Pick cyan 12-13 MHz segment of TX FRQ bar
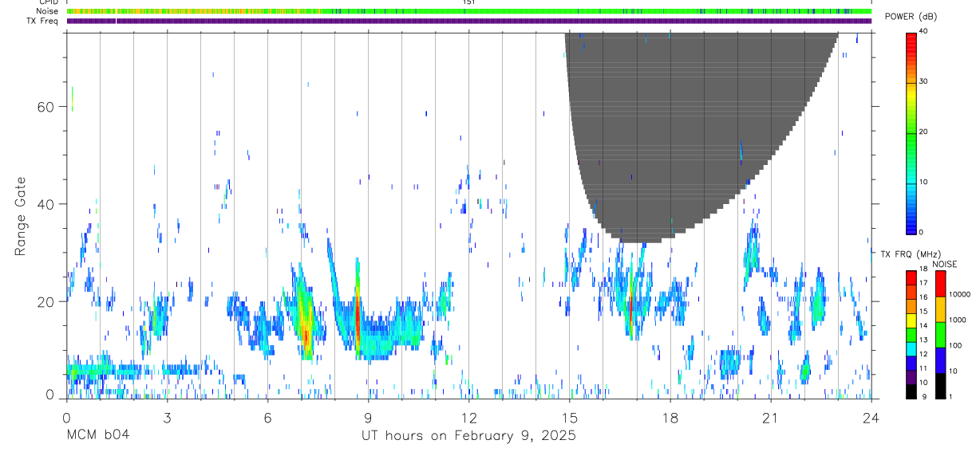This screenshot has width=980, height=452. click(x=911, y=348)
